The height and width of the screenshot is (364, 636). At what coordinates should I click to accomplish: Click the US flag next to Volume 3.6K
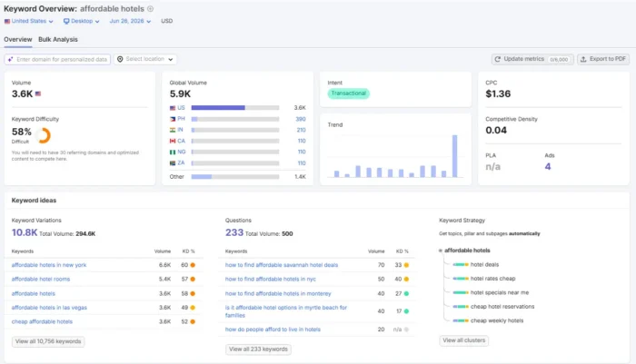click(38, 93)
